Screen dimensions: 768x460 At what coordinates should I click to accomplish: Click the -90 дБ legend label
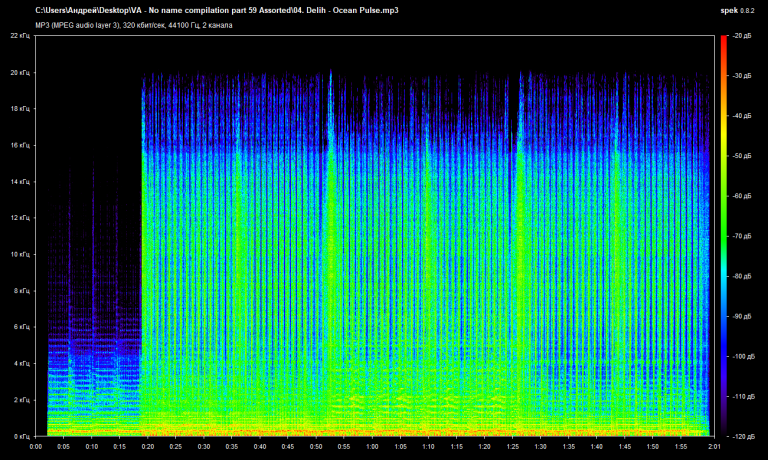(x=742, y=316)
